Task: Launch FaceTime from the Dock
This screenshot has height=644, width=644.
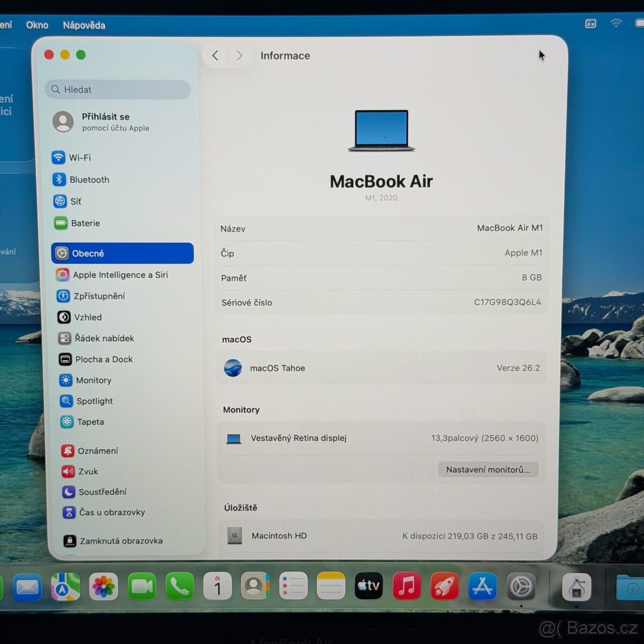Action: 142,587
